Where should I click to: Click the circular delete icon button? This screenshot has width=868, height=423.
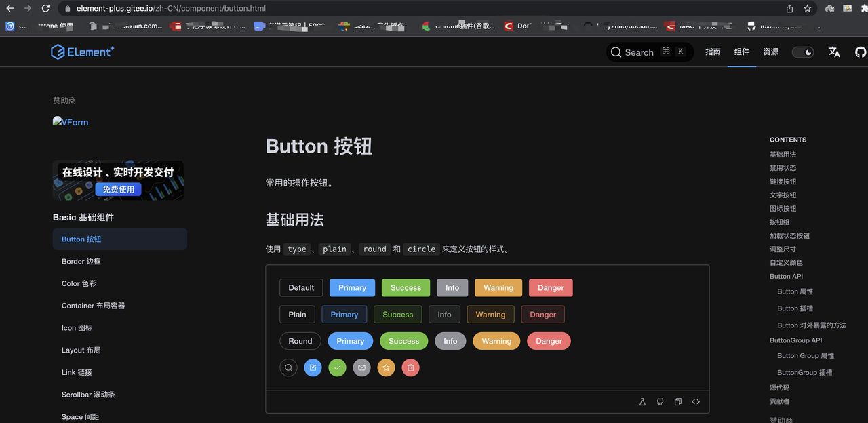click(410, 367)
